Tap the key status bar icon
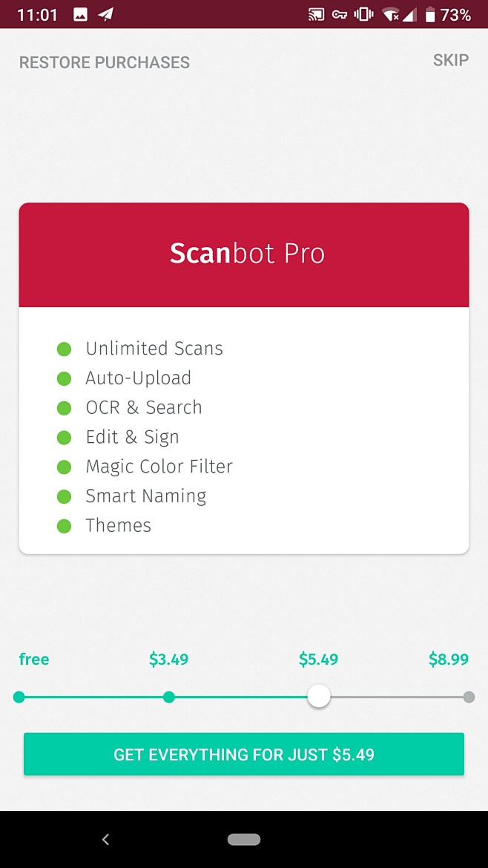 coord(338,13)
